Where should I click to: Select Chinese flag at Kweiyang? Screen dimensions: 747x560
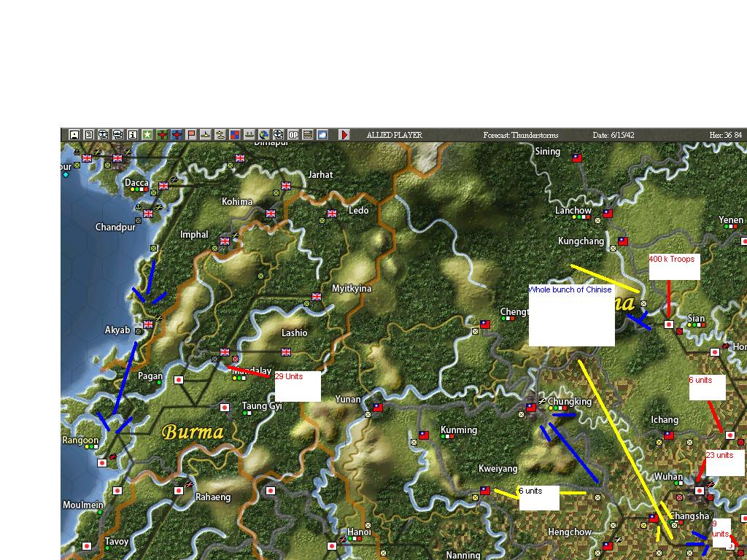485,491
